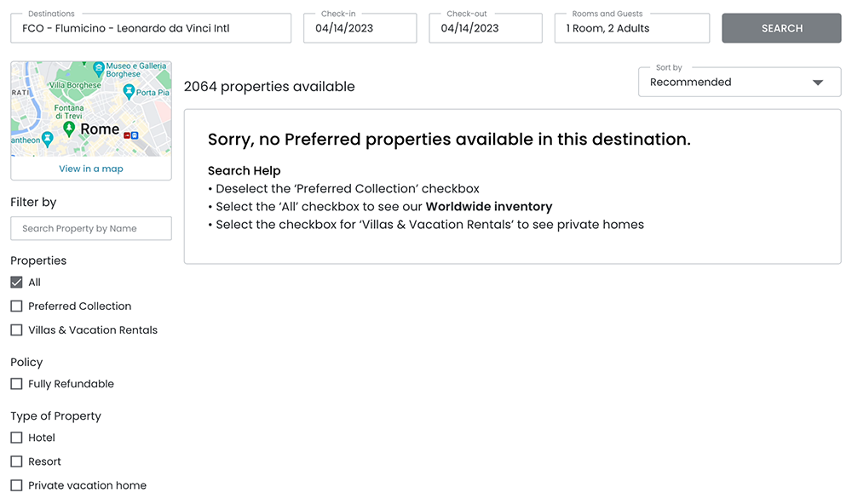Click the Sort by dropdown arrow

click(x=818, y=83)
